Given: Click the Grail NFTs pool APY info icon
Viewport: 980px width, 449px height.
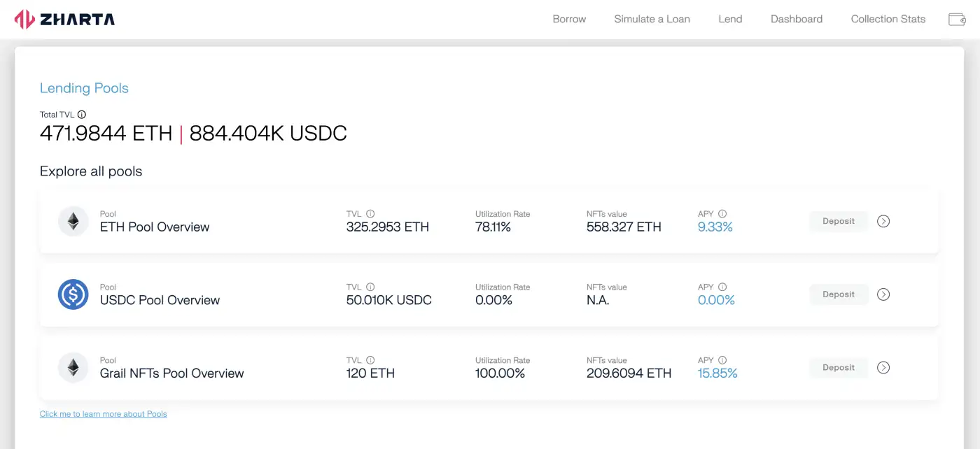Looking at the screenshot, I should (722, 360).
